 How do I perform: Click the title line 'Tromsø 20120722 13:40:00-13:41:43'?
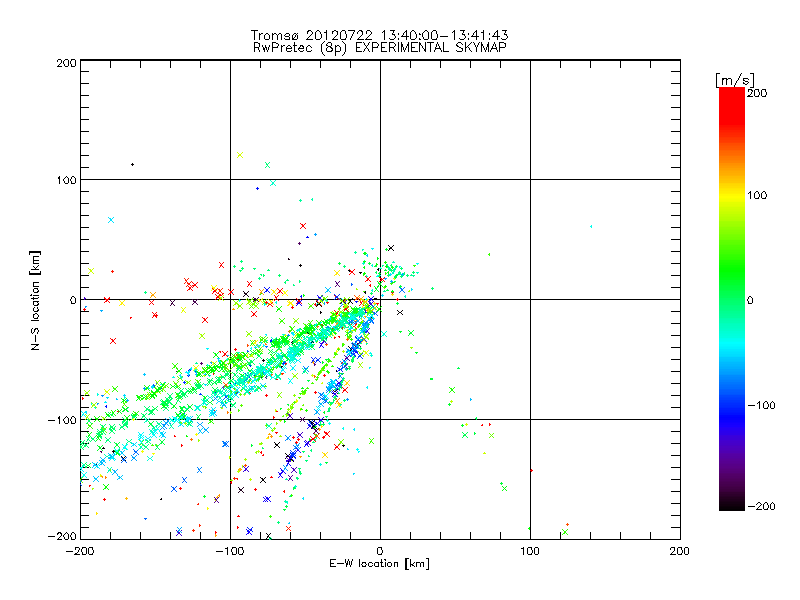379,35
